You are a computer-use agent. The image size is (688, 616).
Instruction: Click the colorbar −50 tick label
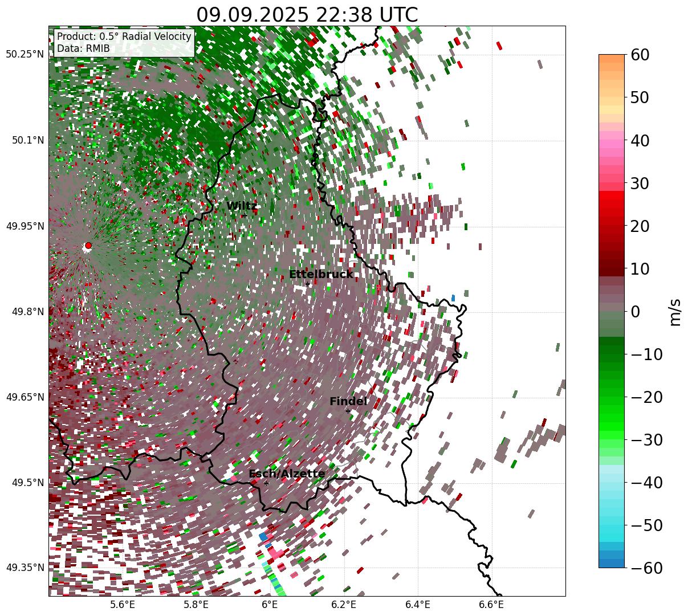(646, 525)
